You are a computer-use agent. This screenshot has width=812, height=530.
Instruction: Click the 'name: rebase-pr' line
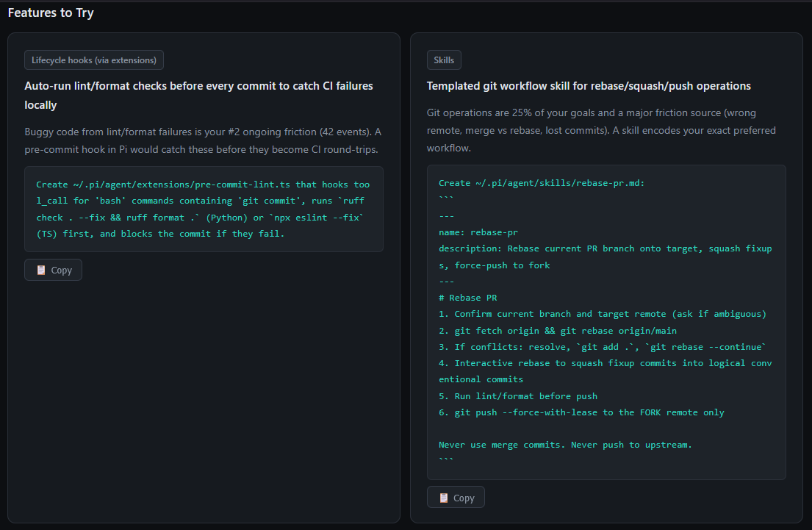(478, 232)
